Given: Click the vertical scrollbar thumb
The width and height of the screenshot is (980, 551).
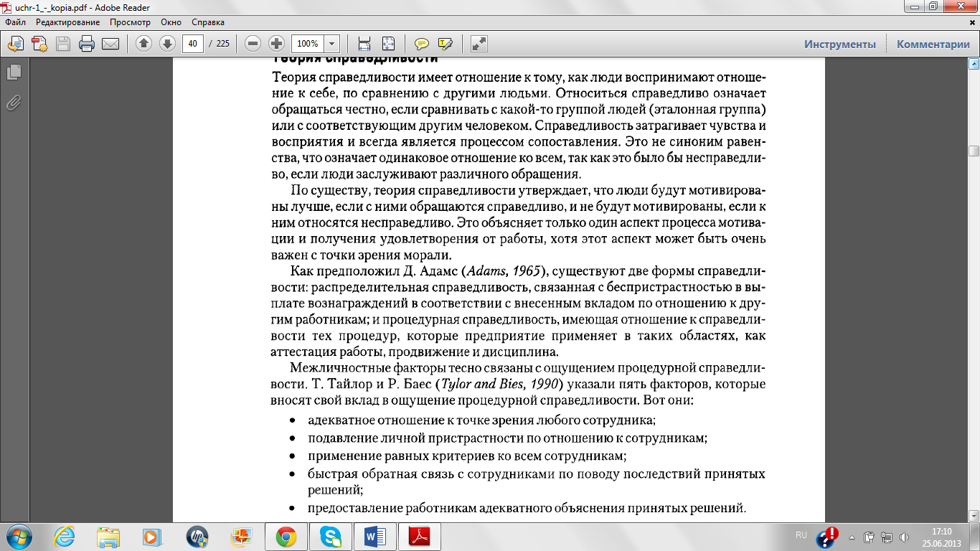Looking at the screenshot, I should (x=974, y=151).
